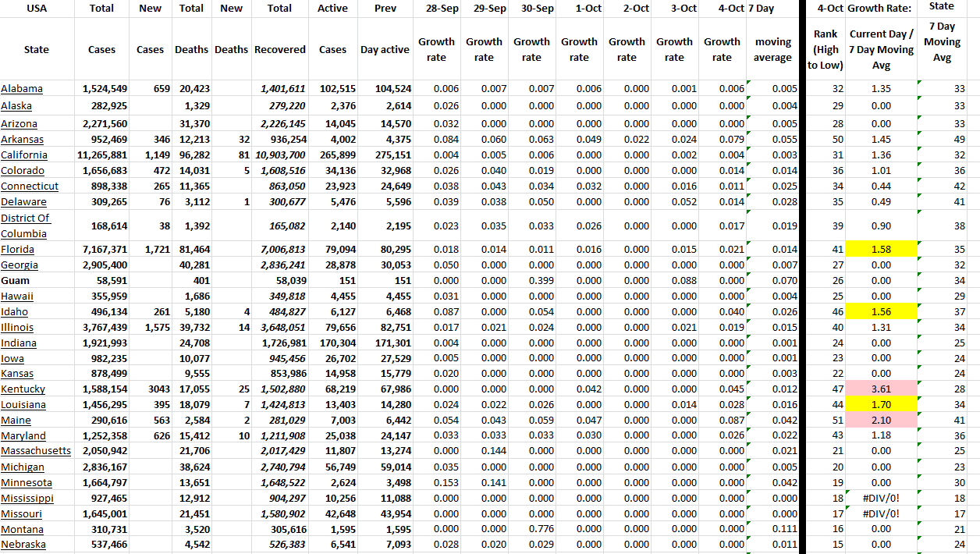Open the Connecticut state hyperlink

click(30, 186)
